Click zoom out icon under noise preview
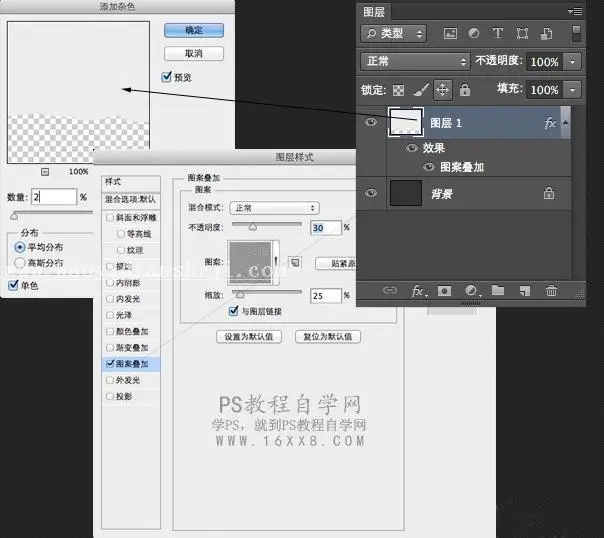Image resolution: width=604 pixels, height=538 pixels. point(45,172)
